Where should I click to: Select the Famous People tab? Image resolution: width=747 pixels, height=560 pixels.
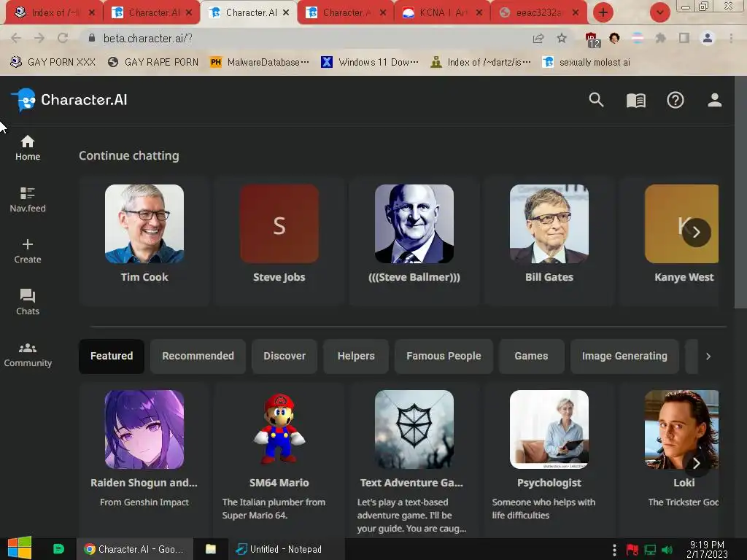(444, 356)
